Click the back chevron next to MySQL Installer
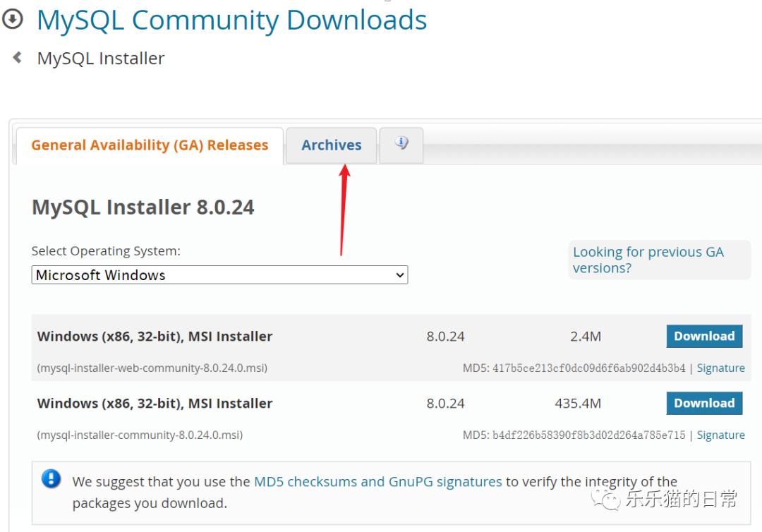 click(18, 58)
